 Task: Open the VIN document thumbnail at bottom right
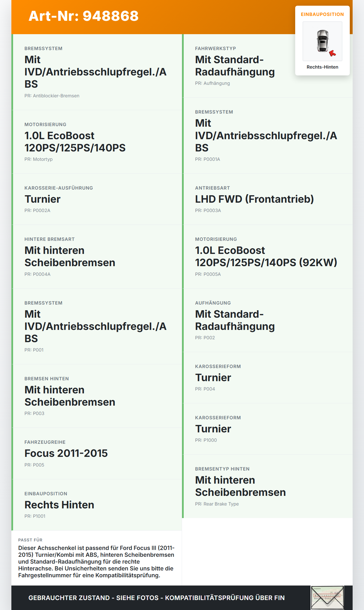pos(327,597)
